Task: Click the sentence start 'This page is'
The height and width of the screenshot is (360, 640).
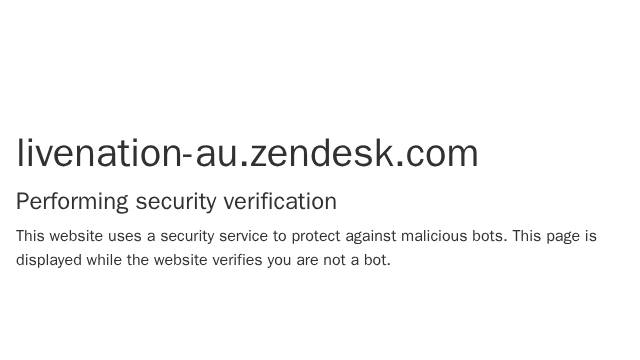Action: tap(555, 237)
